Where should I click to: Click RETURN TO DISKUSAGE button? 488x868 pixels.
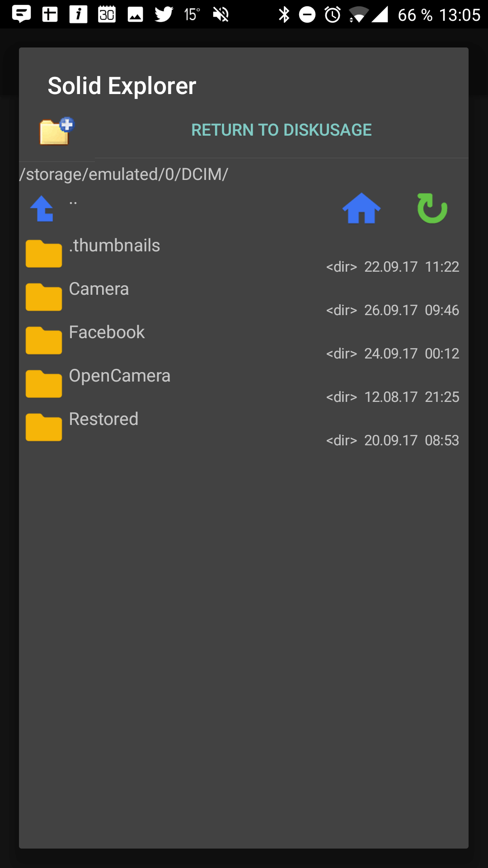tap(282, 130)
